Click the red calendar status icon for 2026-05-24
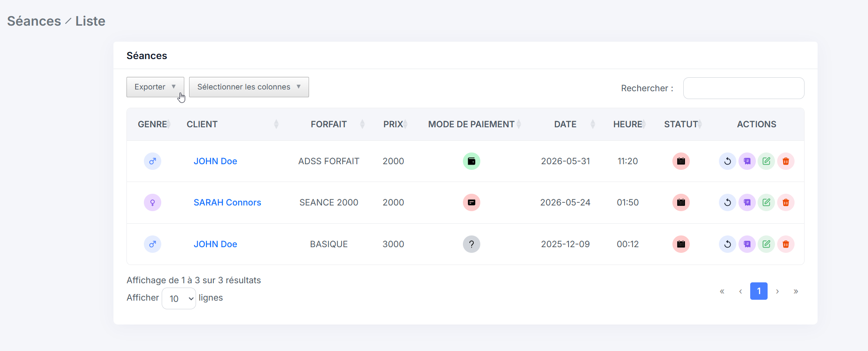The width and height of the screenshot is (868, 351). click(x=681, y=202)
